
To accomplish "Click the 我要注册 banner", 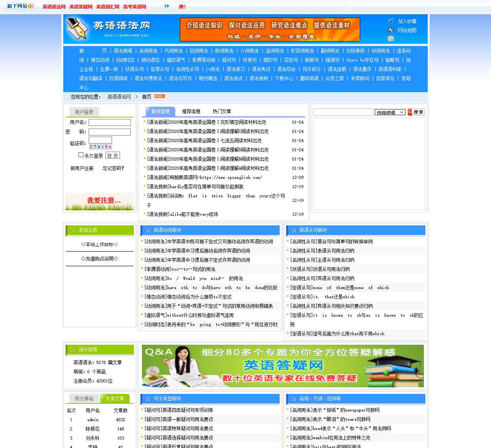I will click(x=100, y=201).
